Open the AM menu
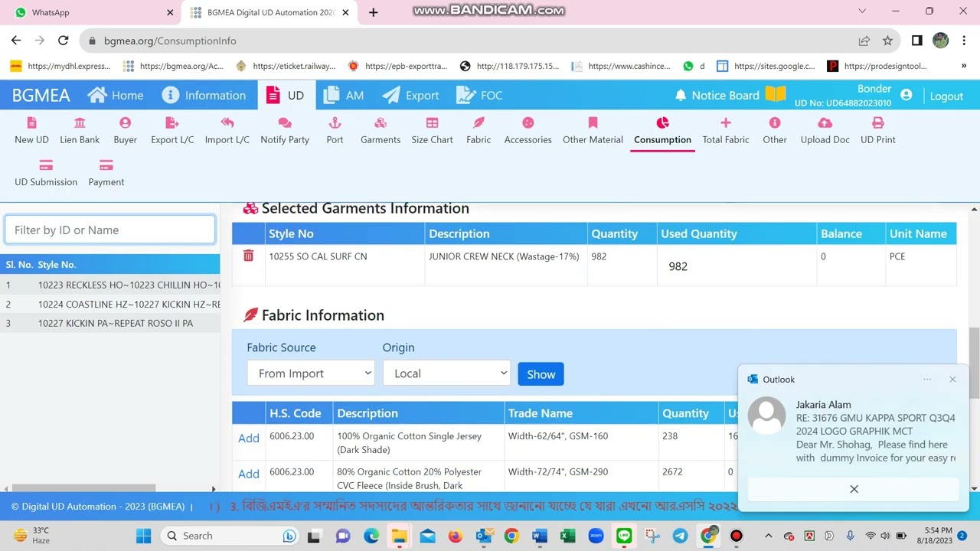Image resolution: width=980 pixels, height=551 pixels. 344,95
